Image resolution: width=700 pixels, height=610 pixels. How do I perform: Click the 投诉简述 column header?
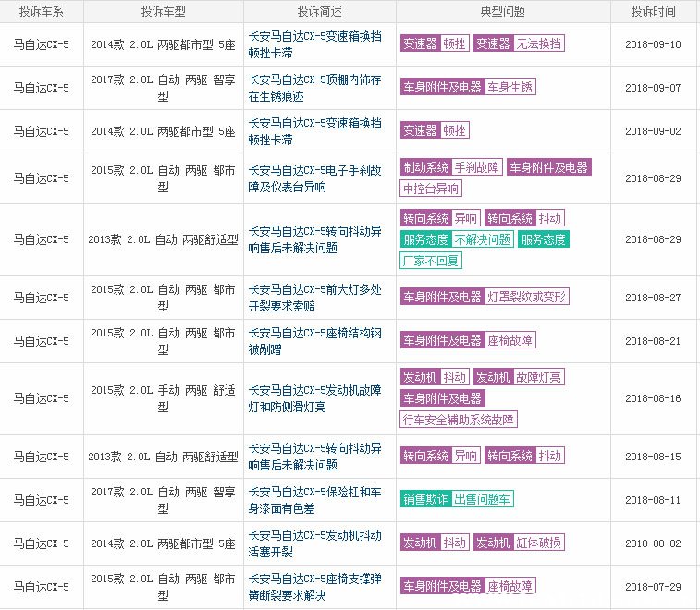[320, 11]
